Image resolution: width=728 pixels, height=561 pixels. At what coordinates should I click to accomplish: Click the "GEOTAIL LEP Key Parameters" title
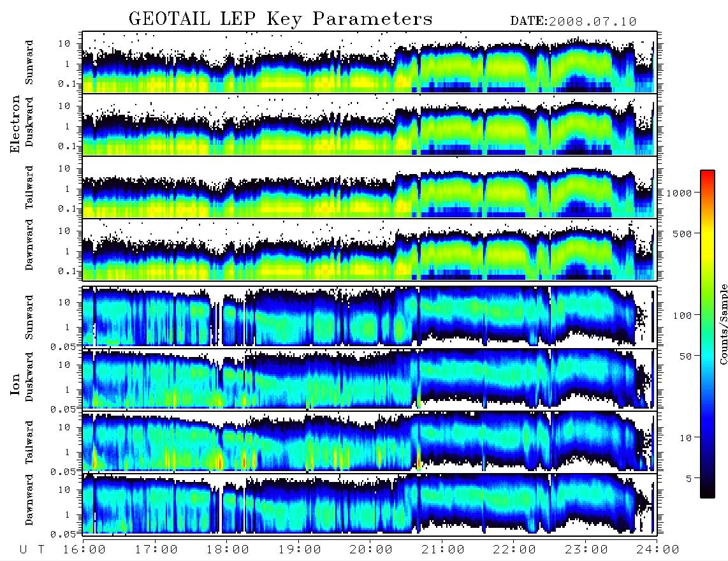pos(280,20)
